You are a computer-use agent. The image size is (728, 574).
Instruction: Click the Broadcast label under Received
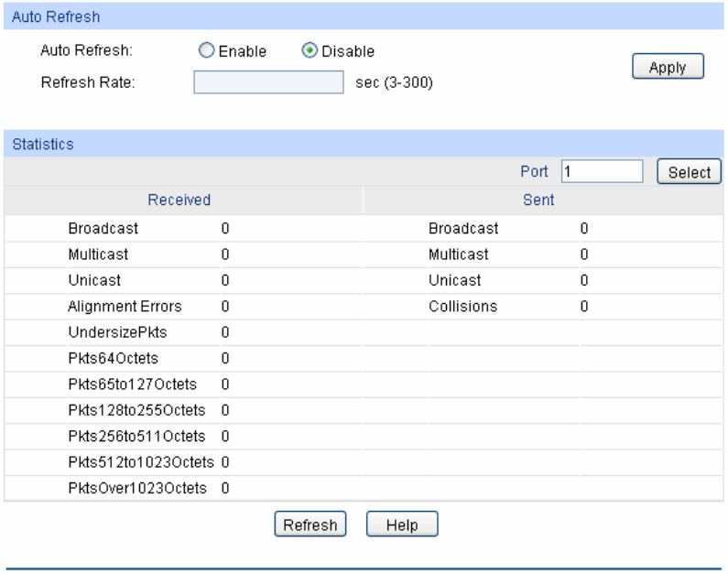(x=103, y=228)
